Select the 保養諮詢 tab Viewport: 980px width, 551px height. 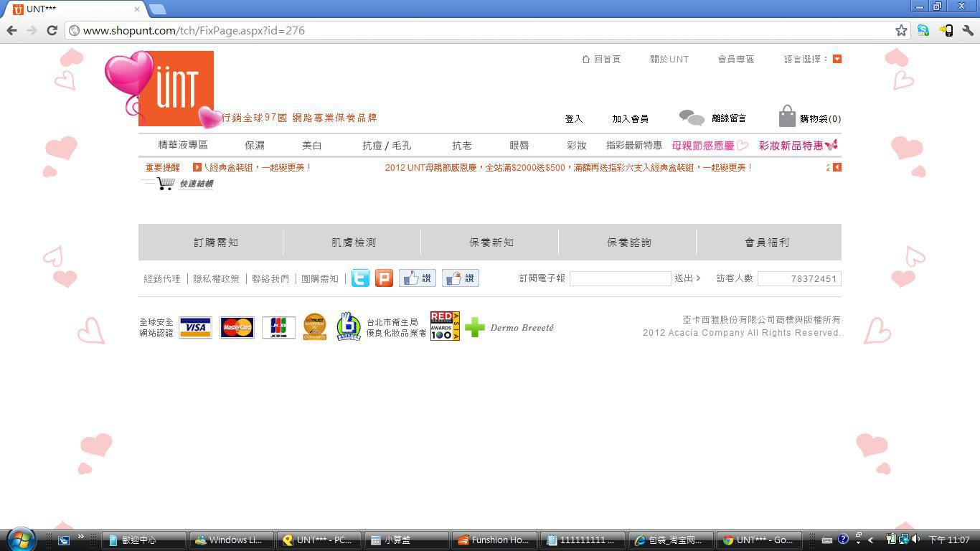coord(629,242)
